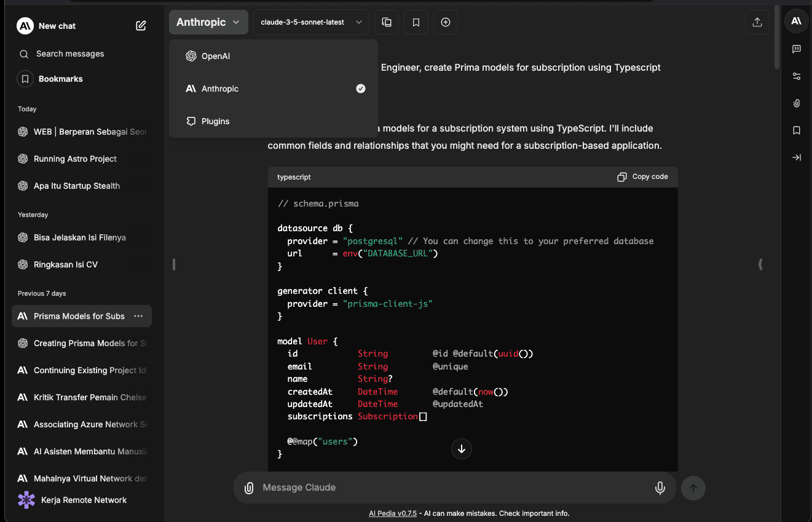812x522 pixels.
Task: Open the Running Astro Project chat
Action: pos(82,159)
